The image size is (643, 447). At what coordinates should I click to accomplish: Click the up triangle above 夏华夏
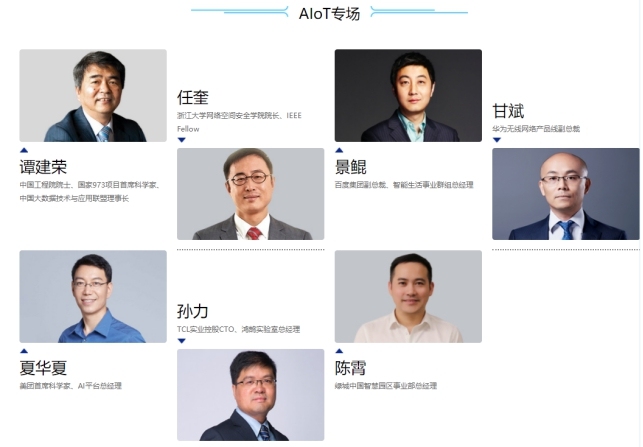pos(24,351)
